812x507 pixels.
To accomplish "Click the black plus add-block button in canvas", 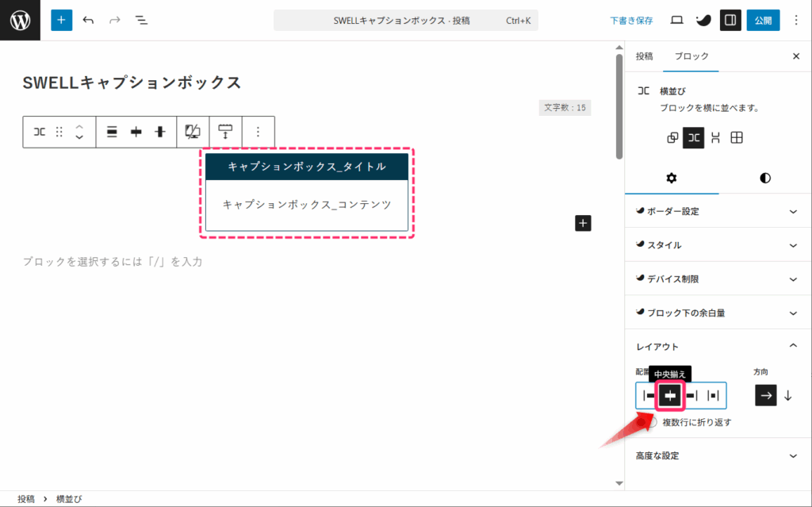I will (583, 223).
